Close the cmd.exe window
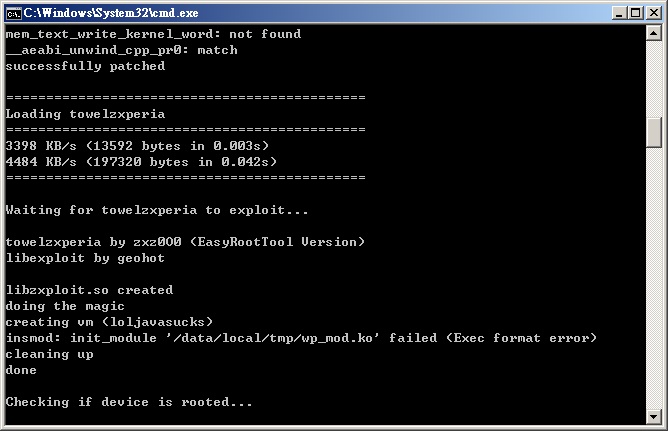 coord(654,13)
